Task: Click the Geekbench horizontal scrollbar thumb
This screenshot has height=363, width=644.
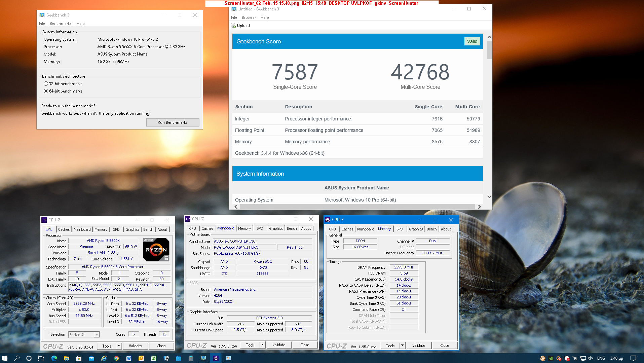Action: (357, 207)
